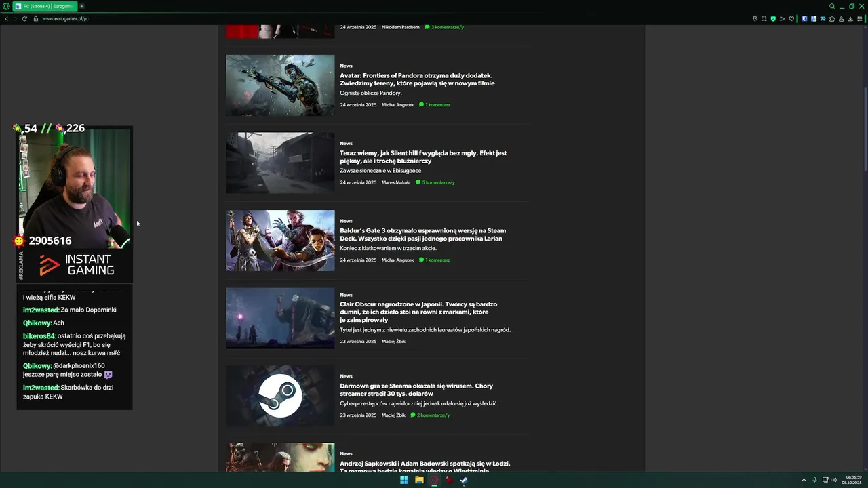
Task: Focus the www.eurogamer.pl/pc address field
Action: pyautogui.click(x=65, y=18)
